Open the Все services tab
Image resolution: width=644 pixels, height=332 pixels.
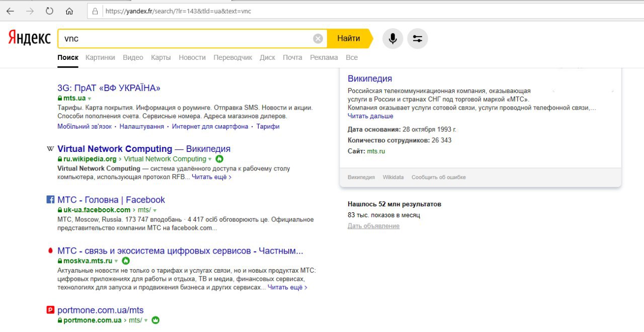[352, 57]
